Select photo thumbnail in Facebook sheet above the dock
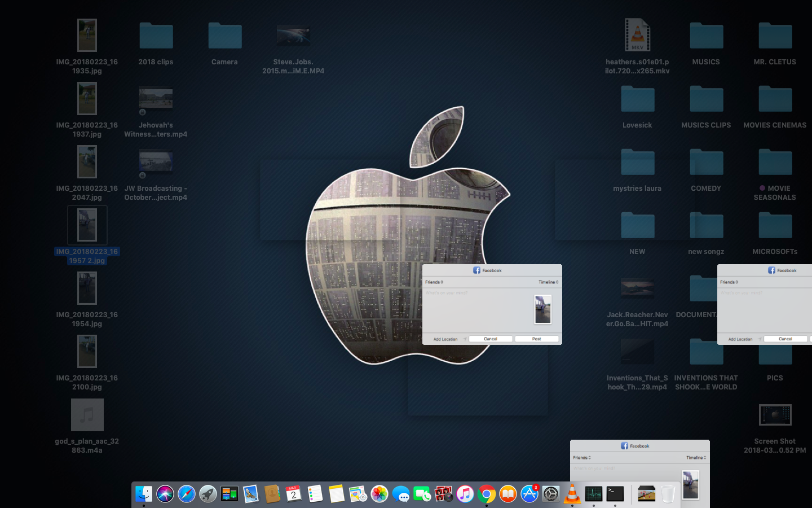812x508 pixels. [691, 485]
